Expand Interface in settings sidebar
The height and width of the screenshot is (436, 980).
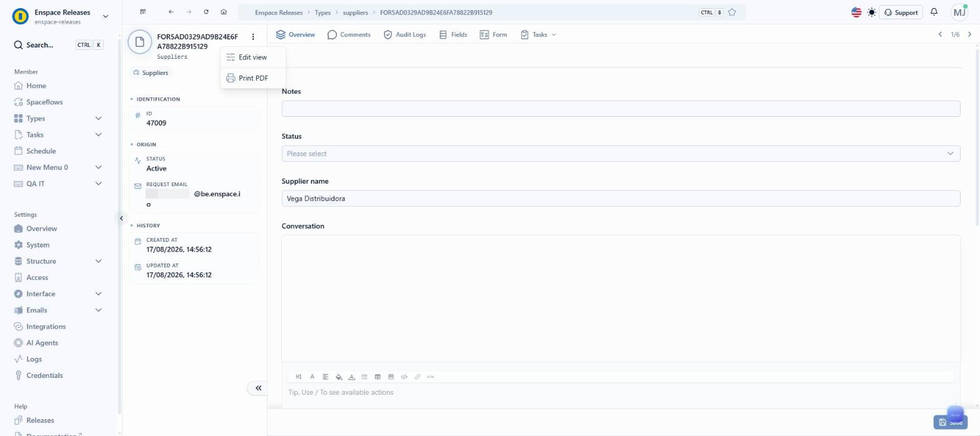98,294
